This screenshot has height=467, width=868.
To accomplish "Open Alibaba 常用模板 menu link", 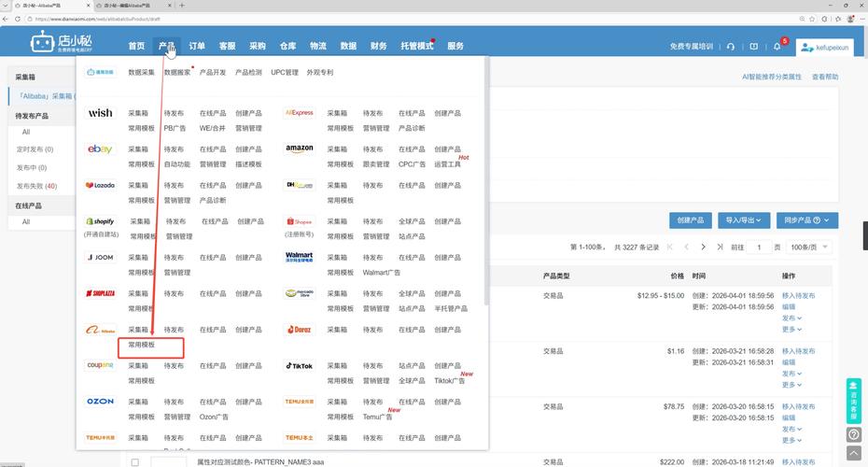I will [x=142, y=345].
